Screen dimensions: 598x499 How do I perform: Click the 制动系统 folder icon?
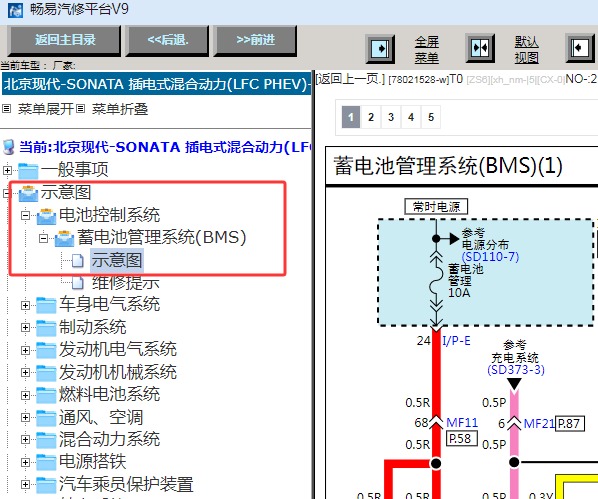point(46,328)
